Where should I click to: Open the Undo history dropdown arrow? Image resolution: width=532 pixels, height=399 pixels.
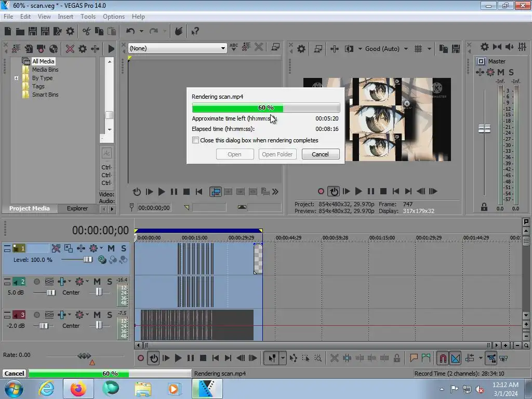point(141,31)
